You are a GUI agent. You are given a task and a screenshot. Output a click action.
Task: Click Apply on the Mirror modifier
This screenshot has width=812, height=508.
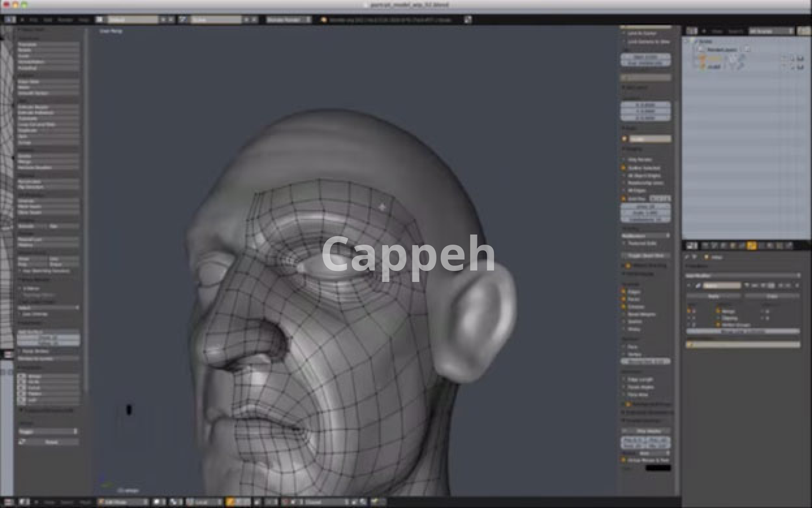pyautogui.click(x=713, y=296)
